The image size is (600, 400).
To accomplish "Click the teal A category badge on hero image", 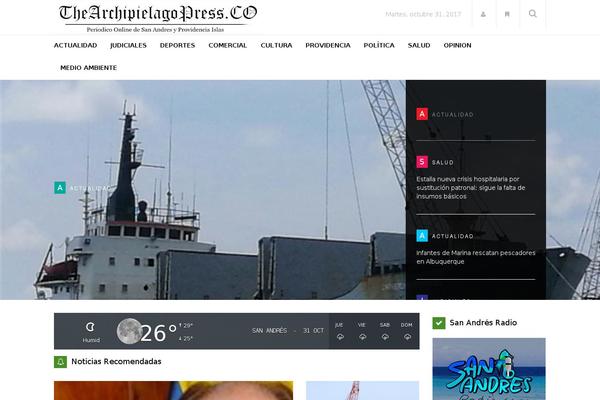I will 60,188.
